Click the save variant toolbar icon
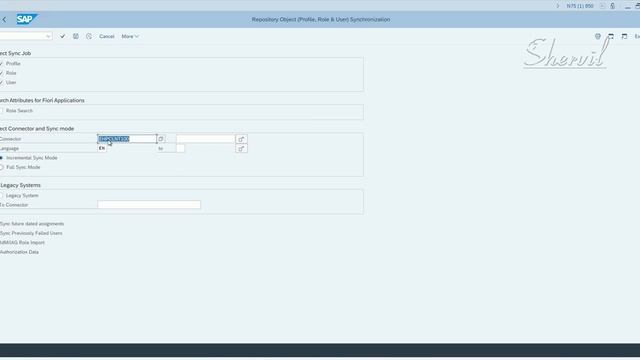 [x=76, y=36]
